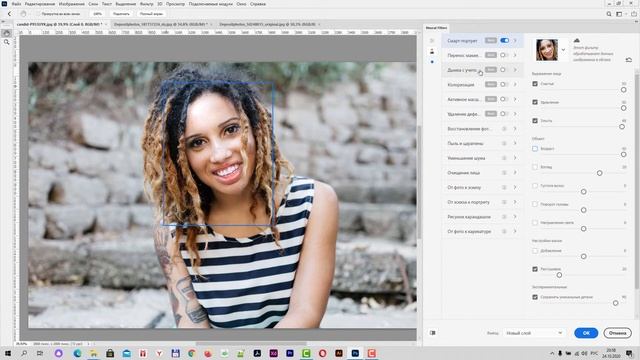The image size is (640, 360).
Task: Select the Hand tool in left toolbar
Action: [x=7, y=33]
